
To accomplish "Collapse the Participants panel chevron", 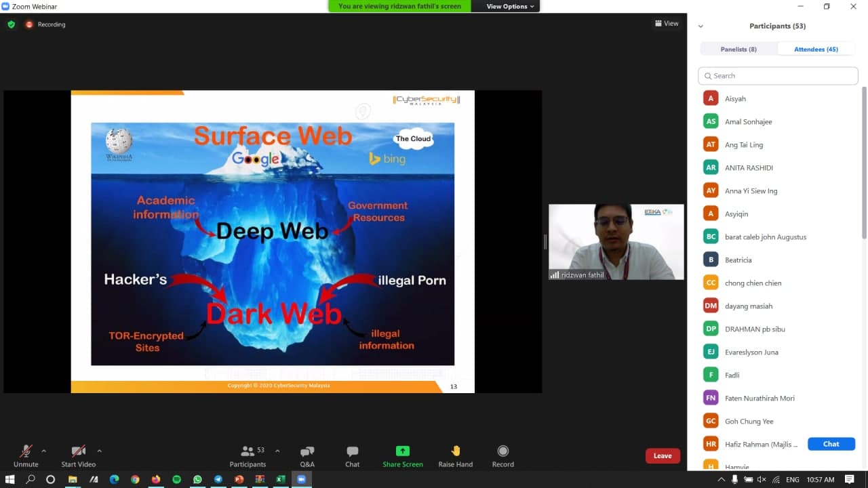I will coord(701,26).
